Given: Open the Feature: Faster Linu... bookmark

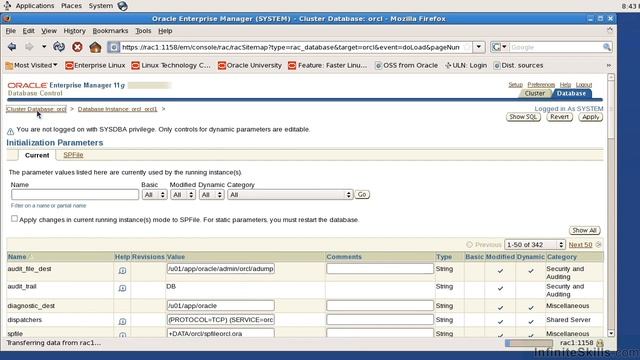Looking at the screenshot, I should pyautogui.click(x=328, y=65).
